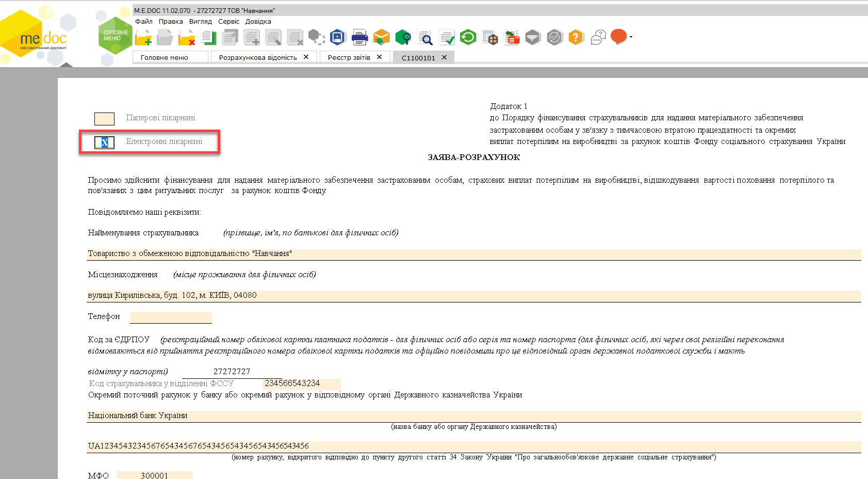Toggle the Паперові лікарняні checkbox

pos(104,119)
